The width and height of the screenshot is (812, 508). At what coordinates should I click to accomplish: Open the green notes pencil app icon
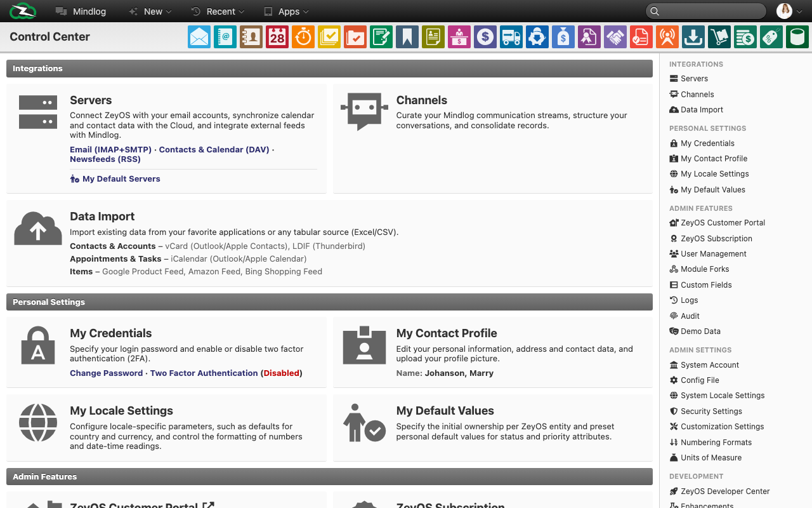click(x=381, y=37)
